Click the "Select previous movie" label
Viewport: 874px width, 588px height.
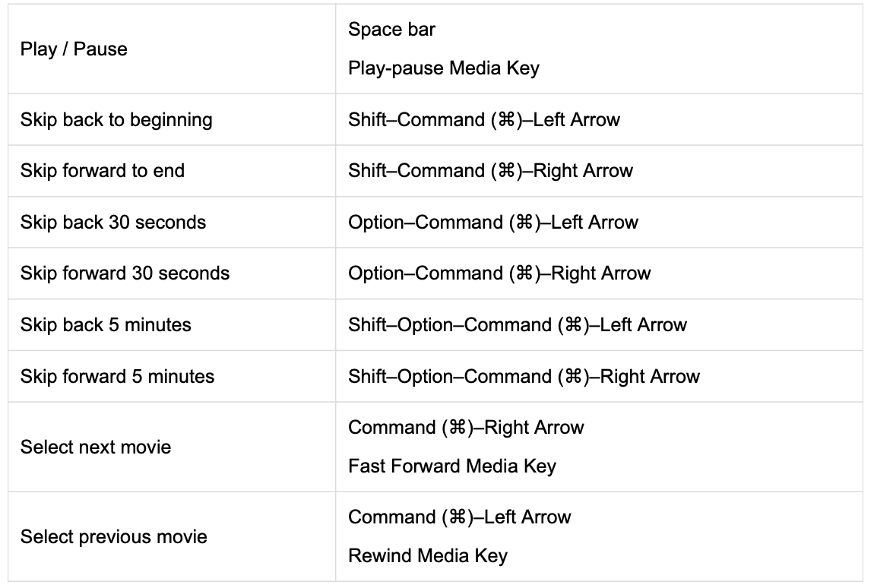113,537
